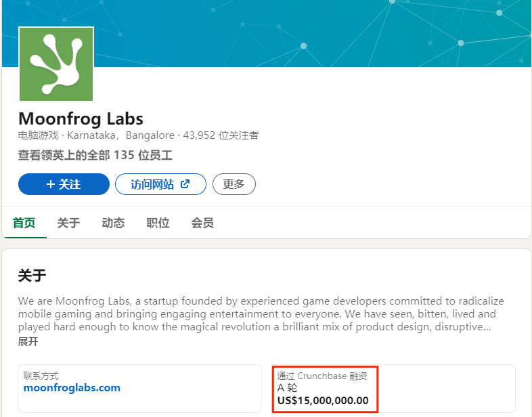The height and width of the screenshot is (417, 532).
Task: Open the 职位 jobs tab
Action: [x=158, y=223]
